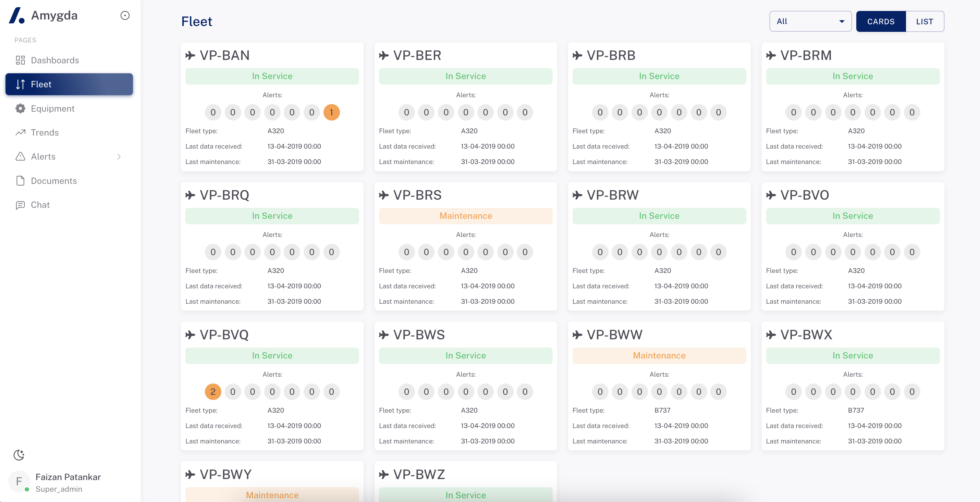Click the circle icon next to Amygda

[125, 15]
